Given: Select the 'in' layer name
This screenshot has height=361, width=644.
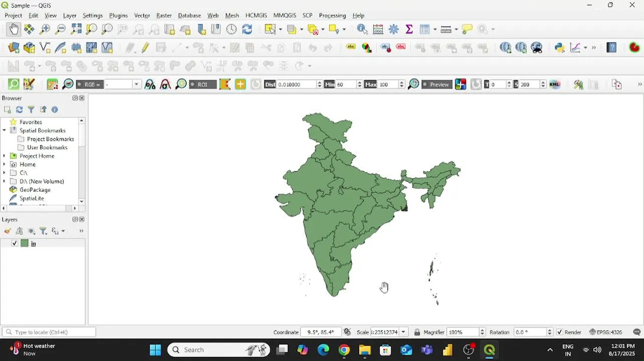Looking at the screenshot, I should click(34, 244).
